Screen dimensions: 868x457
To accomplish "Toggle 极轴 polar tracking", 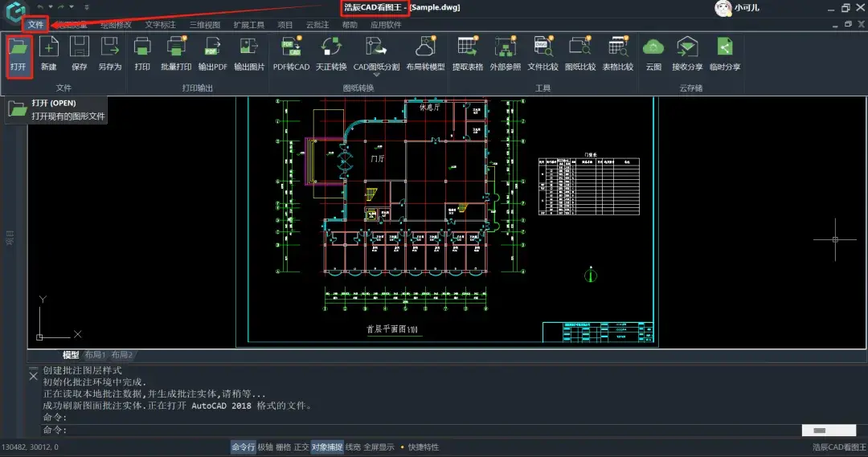I will click(x=265, y=447).
